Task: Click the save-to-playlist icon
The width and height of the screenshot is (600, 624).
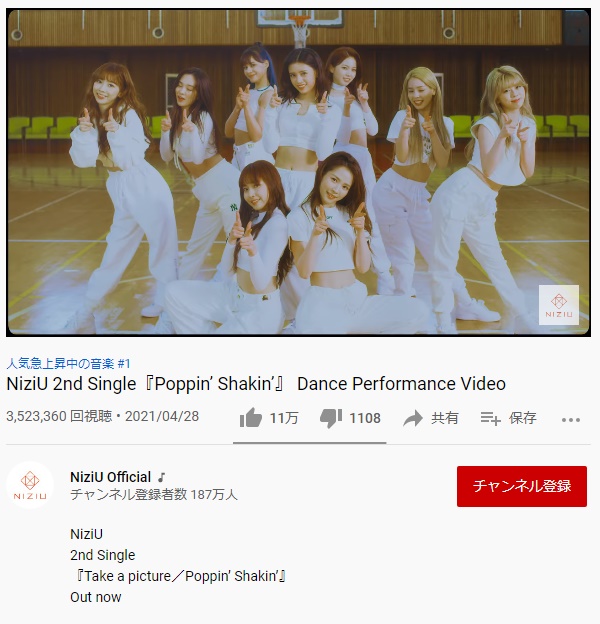Action: [490, 418]
